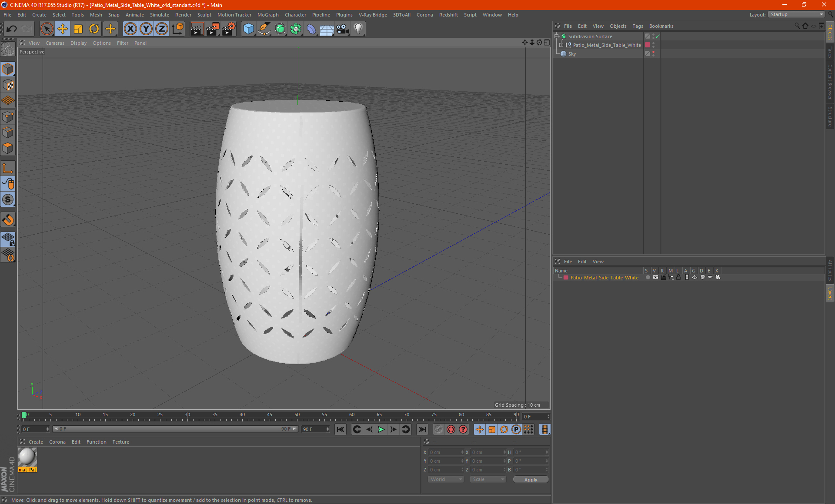Switch to Polygons mode
The width and height of the screenshot is (835, 504).
click(8, 148)
